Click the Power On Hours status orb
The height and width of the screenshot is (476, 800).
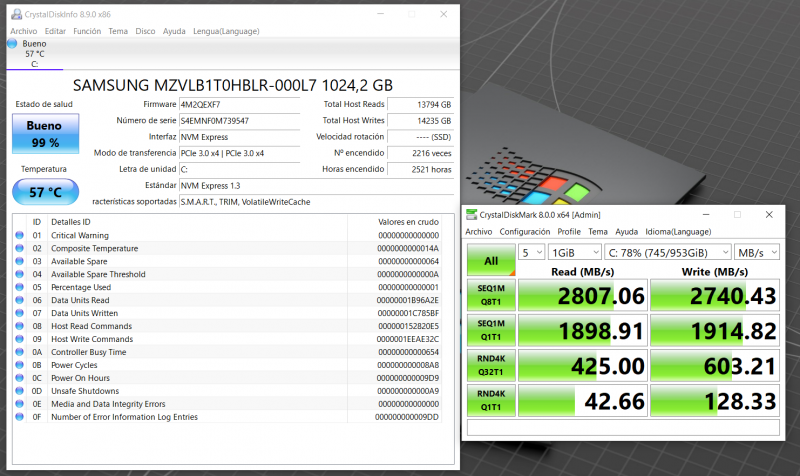coord(19,378)
